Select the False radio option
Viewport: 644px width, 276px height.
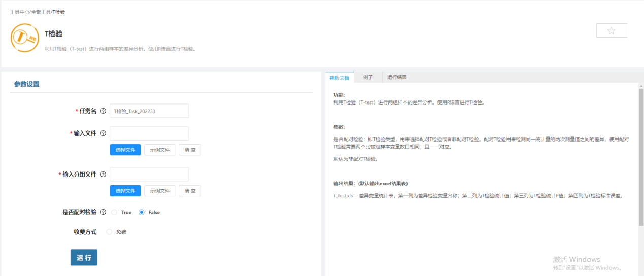point(142,212)
